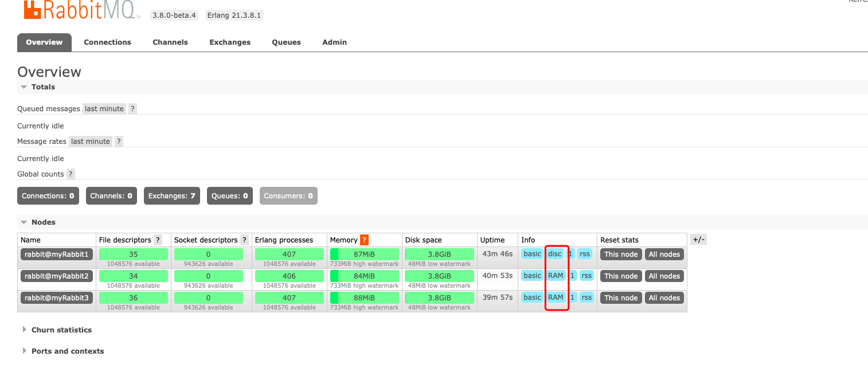Click the 3.8.0-beta.4 version label
This screenshot has height=368, width=868.
tap(174, 15)
